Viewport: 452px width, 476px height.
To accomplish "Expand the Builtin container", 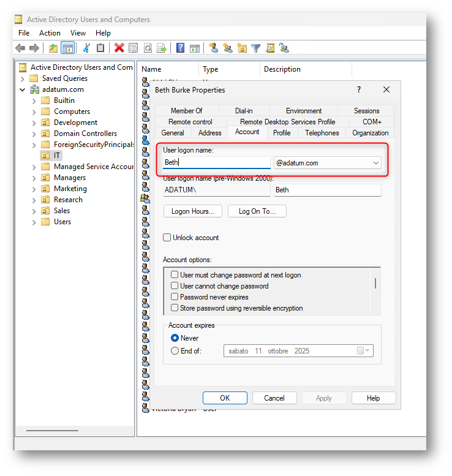I will (34, 101).
